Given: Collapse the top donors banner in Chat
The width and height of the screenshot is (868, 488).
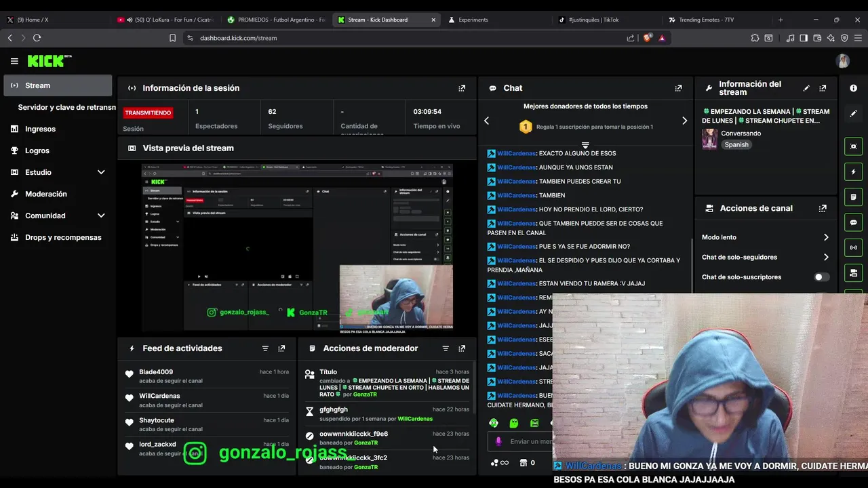Looking at the screenshot, I should tap(585, 145).
